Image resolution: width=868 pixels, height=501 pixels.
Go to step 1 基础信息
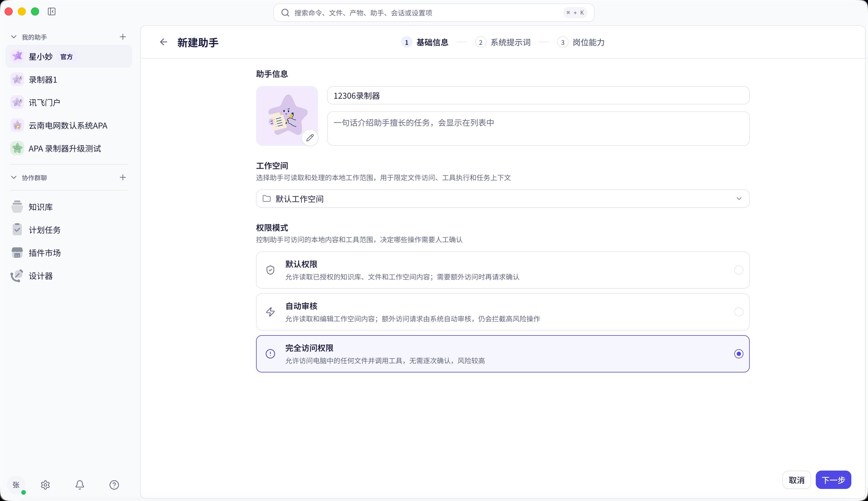(x=425, y=42)
